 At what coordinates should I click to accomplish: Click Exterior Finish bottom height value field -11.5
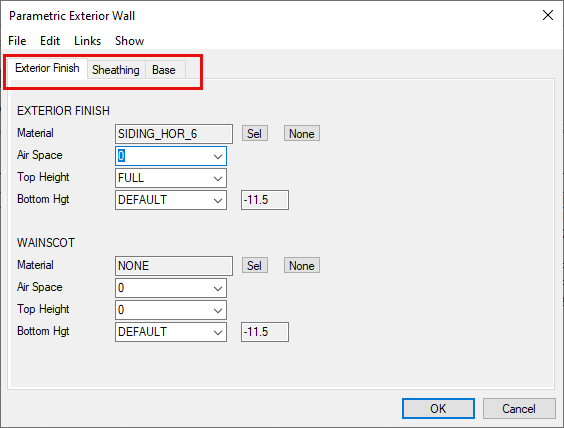pos(265,200)
